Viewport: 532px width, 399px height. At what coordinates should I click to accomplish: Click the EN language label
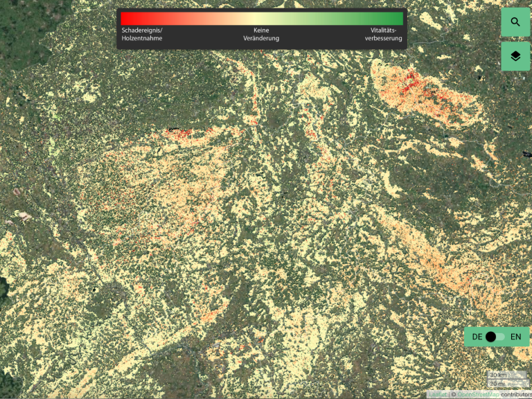point(515,337)
